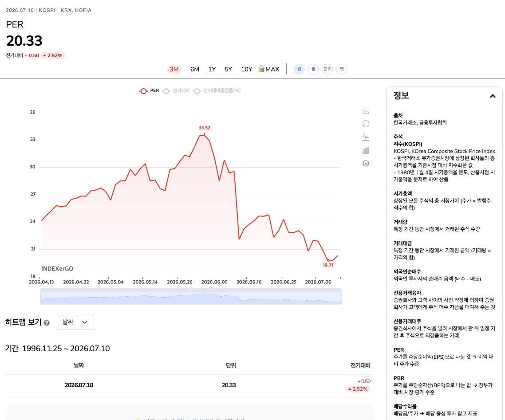
Task: Select the 6M period tab
Action: (195, 69)
